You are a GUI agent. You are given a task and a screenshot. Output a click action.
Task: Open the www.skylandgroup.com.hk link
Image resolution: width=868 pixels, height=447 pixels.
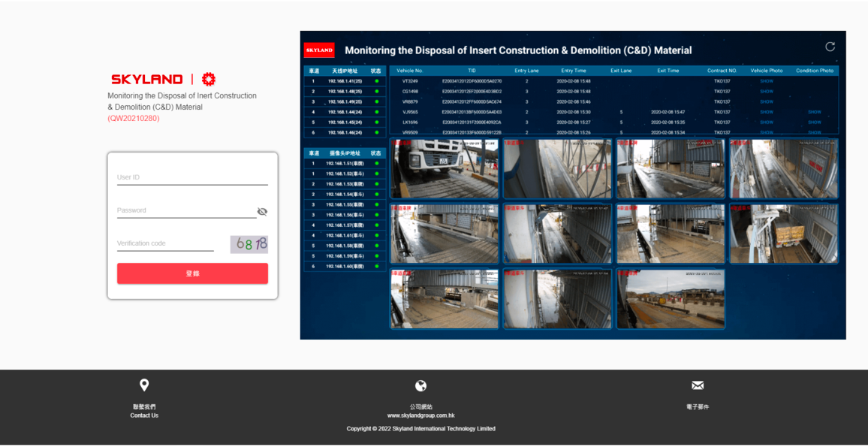(420, 415)
